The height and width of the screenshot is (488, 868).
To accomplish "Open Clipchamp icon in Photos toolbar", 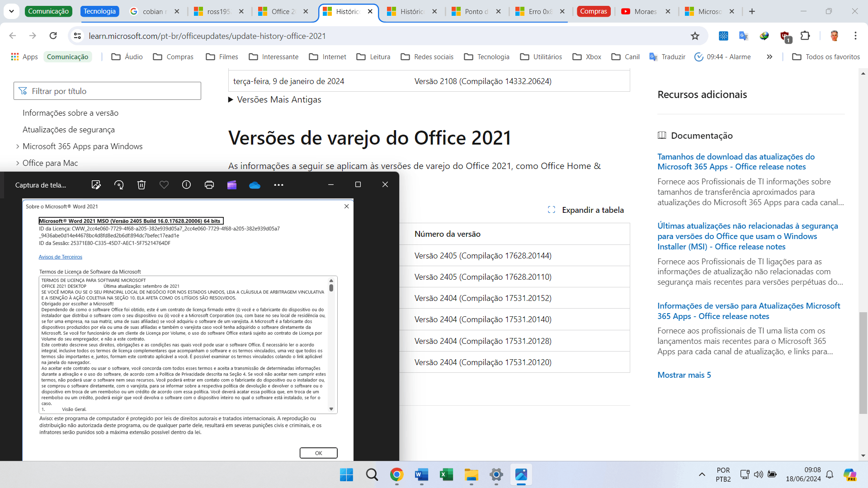I will point(232,185).
